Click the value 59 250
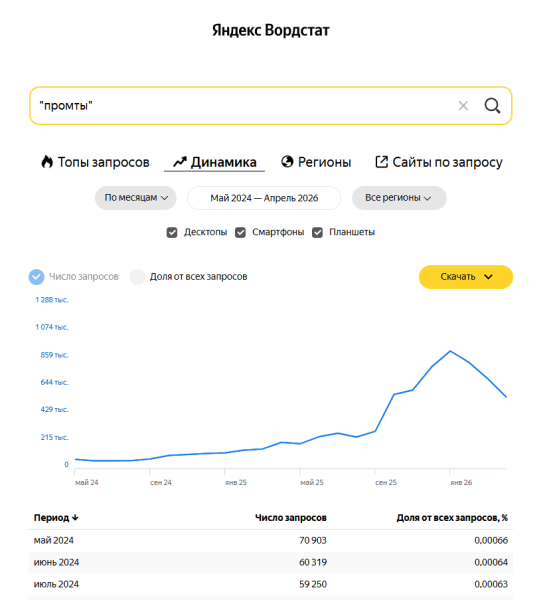 pyautogui.click(x=313, y=584)
